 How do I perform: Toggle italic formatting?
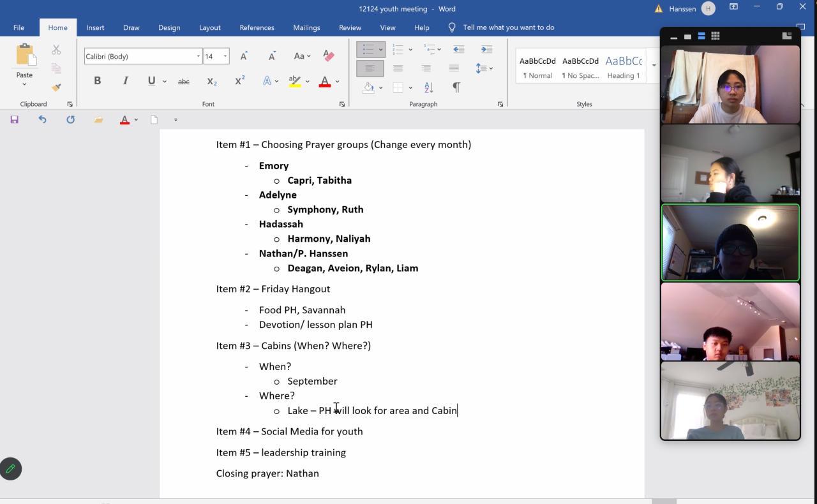tap(125, 81)
